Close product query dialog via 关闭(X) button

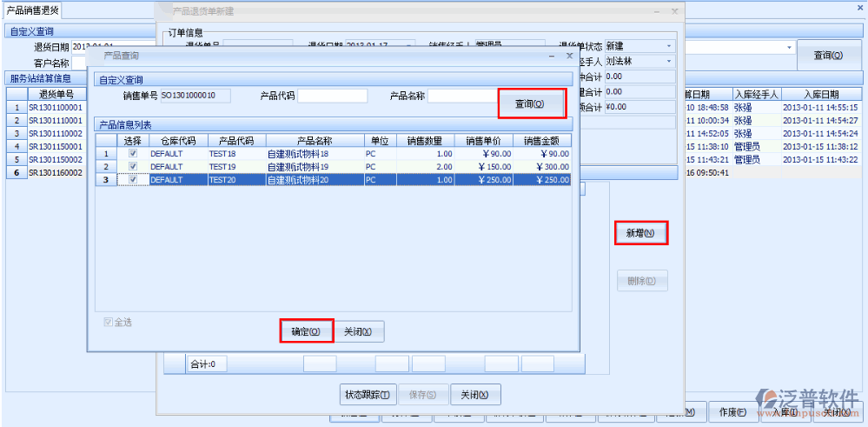[x=358, y=331]
